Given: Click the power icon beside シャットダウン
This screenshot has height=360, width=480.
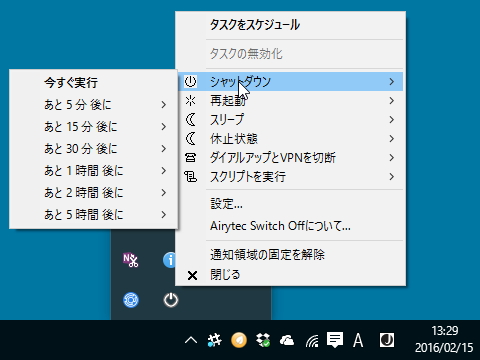Looking at the screenshot, I should 190,81.
